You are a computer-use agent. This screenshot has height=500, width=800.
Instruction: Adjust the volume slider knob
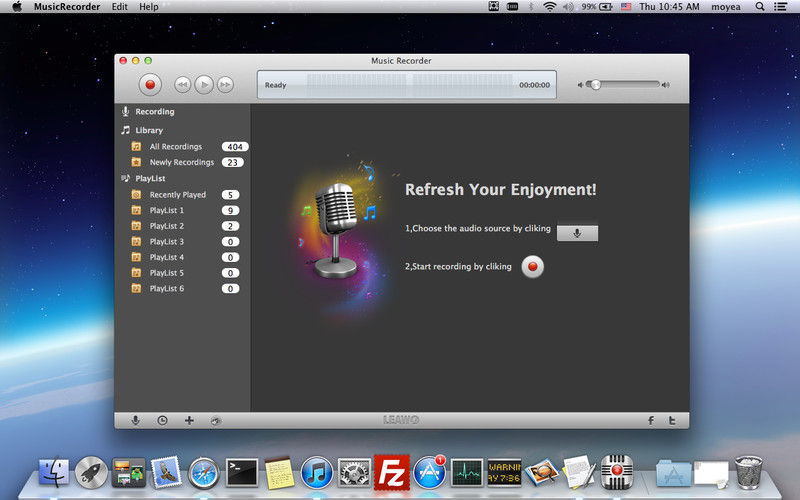pos(595,85)
